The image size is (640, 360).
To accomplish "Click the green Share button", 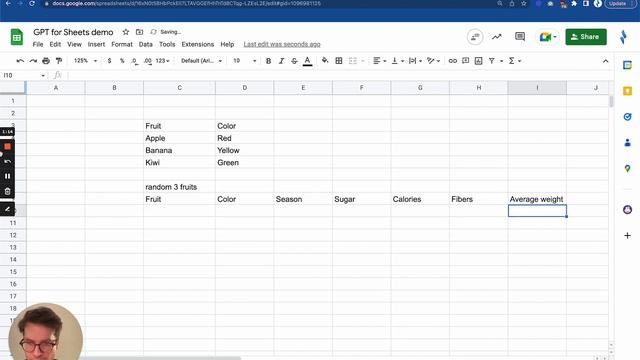I will coord(586,37).
